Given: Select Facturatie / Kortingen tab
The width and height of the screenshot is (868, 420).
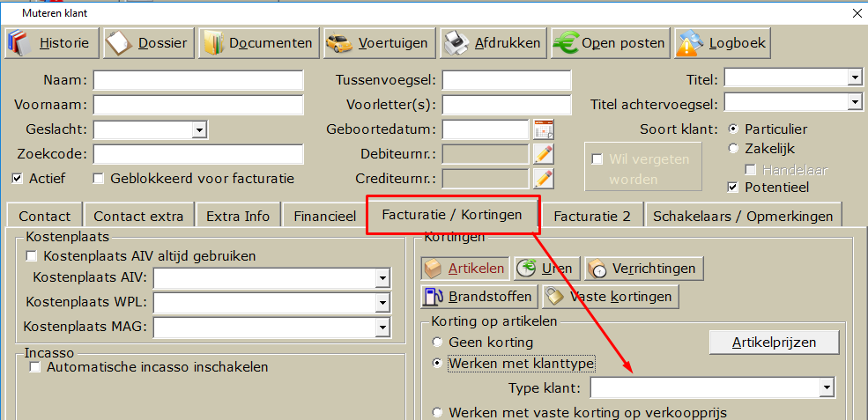Looking at the screenshot, I should point(452,214).
